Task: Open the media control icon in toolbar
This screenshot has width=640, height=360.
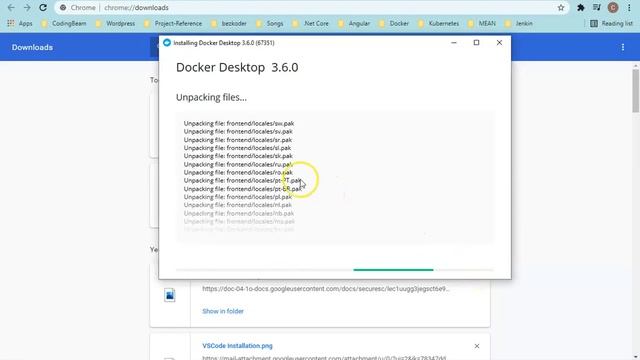Action: click(x=597, y=8)
